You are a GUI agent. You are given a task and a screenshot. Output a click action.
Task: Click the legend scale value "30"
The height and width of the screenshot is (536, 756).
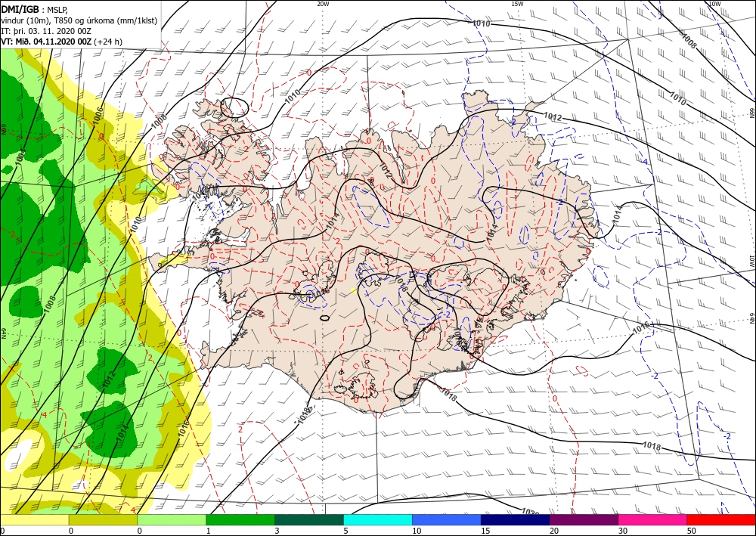point(622,531)
